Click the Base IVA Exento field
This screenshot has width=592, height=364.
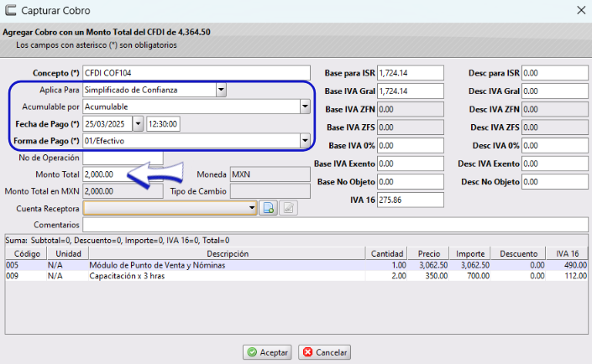[x=411, y=164]
